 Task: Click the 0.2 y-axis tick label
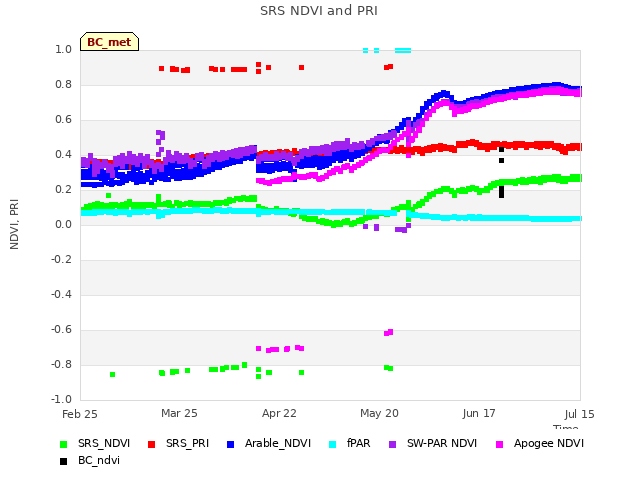tap(63, 190)
